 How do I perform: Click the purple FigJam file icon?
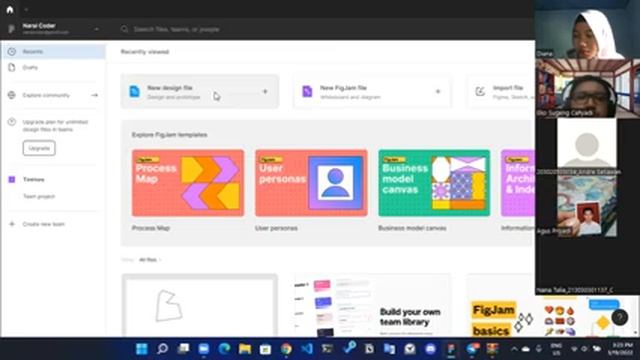307,92
